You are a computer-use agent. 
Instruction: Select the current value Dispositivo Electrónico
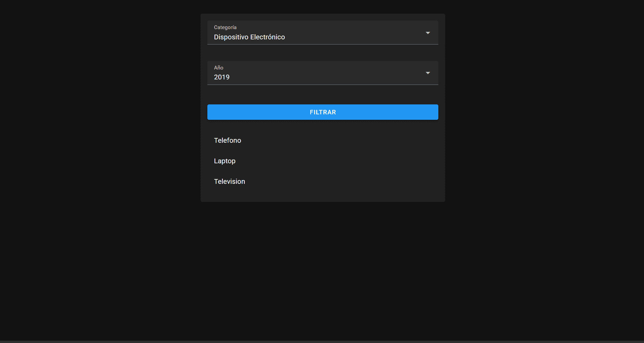(249, 37)
